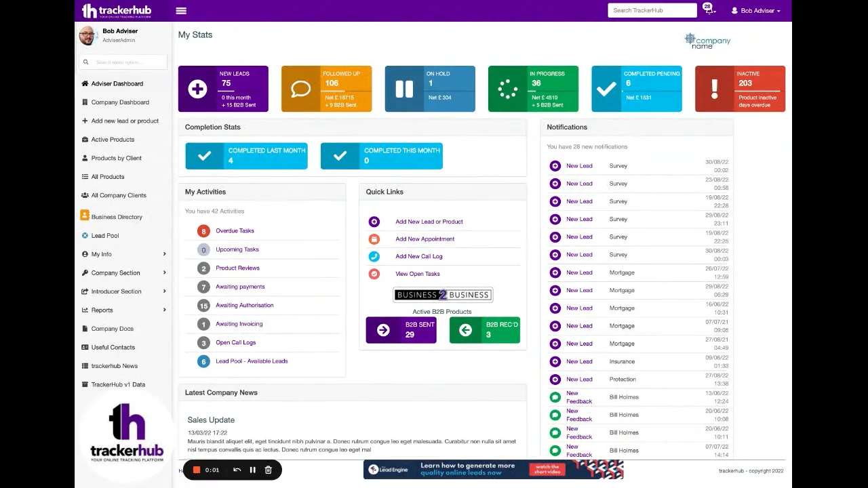The width and height of the screenshot is (868, 488).
Task: Expand the Reports submenu
Action: coord(164,310)
